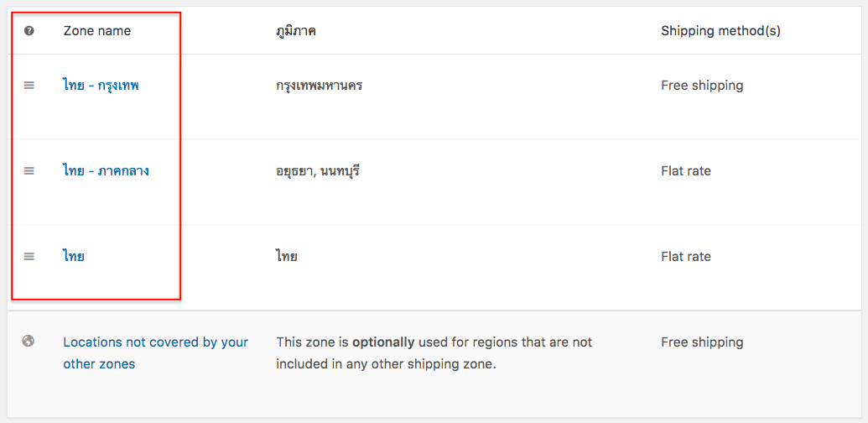Grab the drag handle for ไทย - กรุงเทพ zone
The width and height of the screenshot is (868, 423).
pyautogui.click(x=29, y=86)
